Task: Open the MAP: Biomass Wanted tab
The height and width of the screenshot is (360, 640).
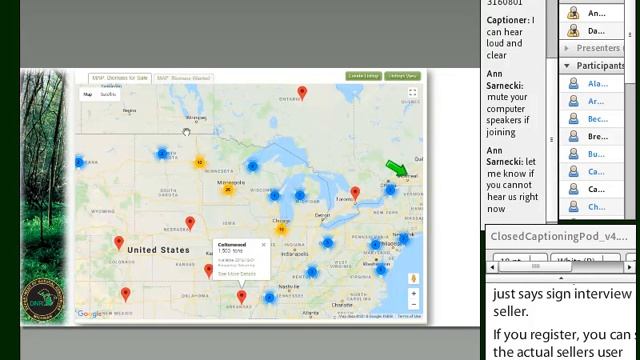Action: point(183,78)
